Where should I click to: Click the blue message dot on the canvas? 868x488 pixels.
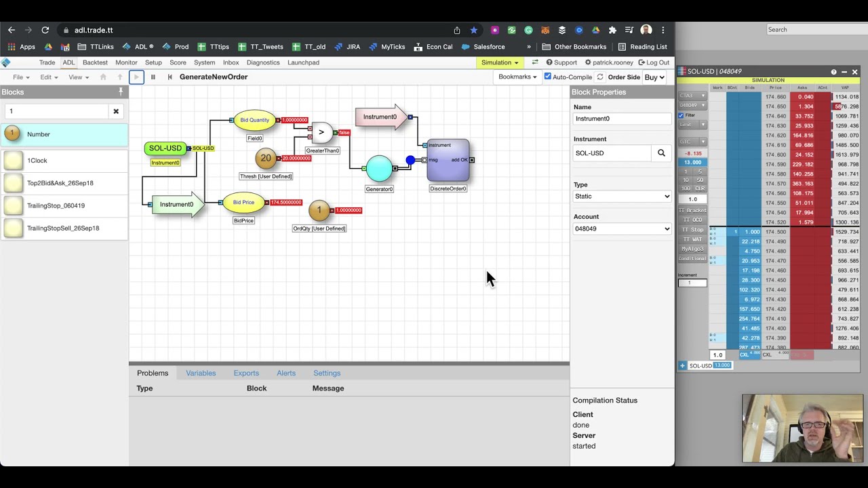coord(410,161)
